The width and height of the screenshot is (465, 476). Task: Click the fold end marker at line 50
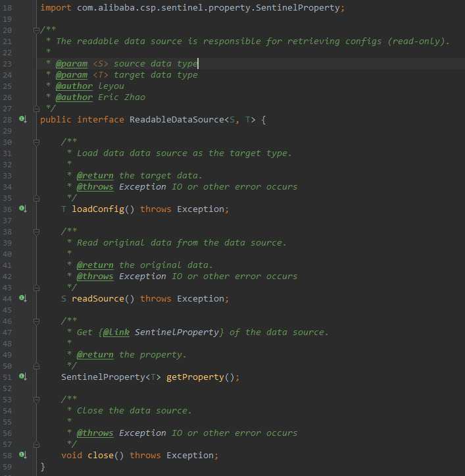click(x=36, y=366)
